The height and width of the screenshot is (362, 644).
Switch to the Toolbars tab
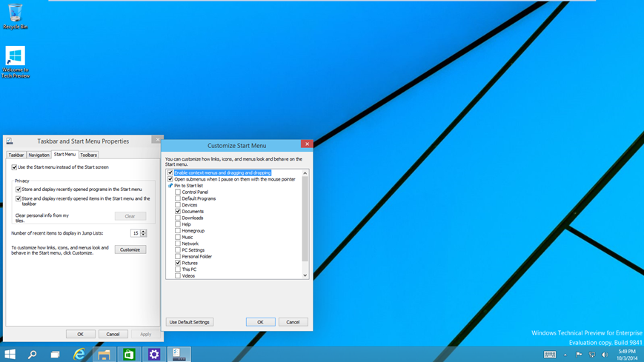coord(88,155)
